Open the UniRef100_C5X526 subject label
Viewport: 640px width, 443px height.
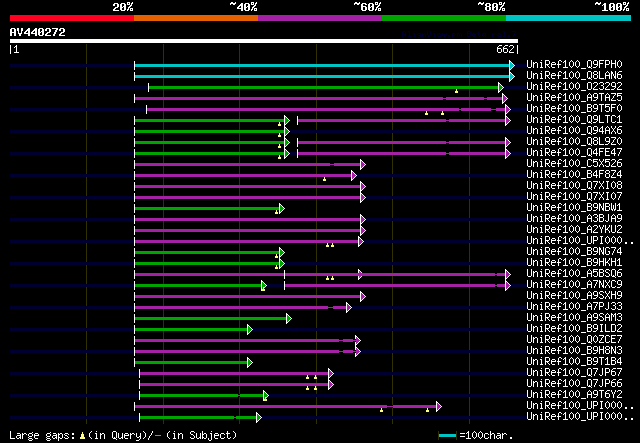[x=574, y=164]
